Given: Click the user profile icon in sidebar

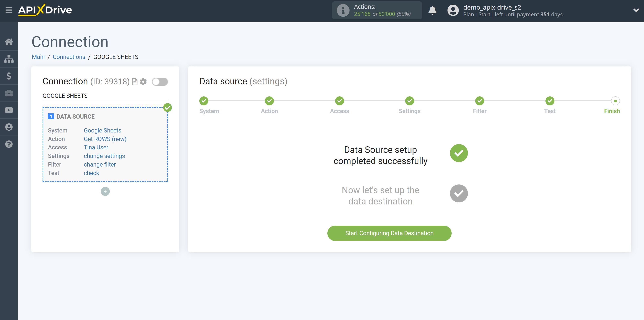Looking at the screenshot, I should coord(9,127).
